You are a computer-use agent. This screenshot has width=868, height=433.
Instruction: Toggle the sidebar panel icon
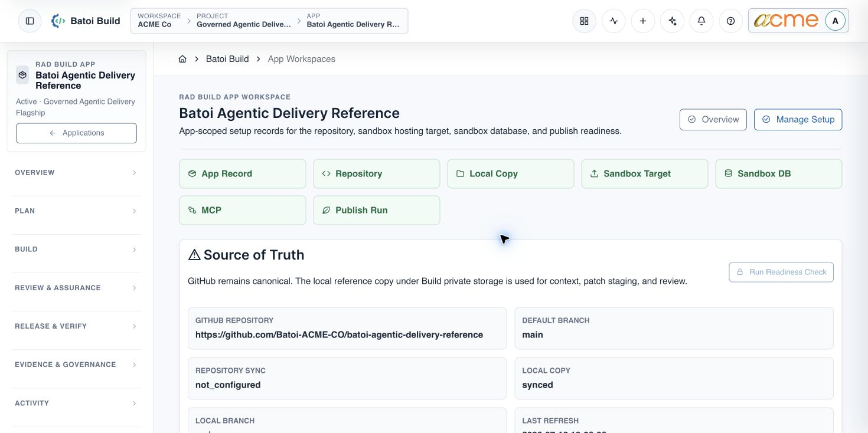pyautogui.click(x=30, y=21)
